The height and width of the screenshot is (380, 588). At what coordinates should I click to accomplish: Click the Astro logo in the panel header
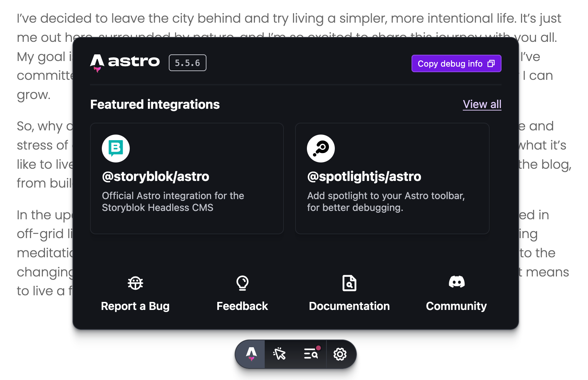pyautogui.click(x=125, y=63)
